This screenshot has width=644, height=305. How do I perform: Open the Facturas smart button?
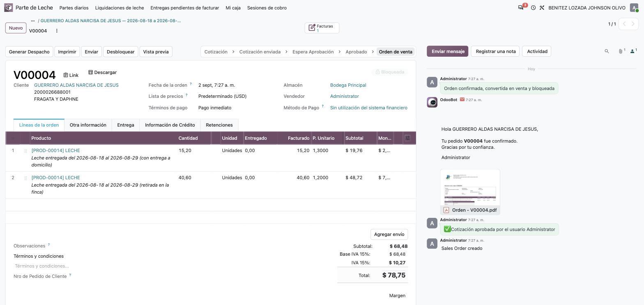point(322,28)
